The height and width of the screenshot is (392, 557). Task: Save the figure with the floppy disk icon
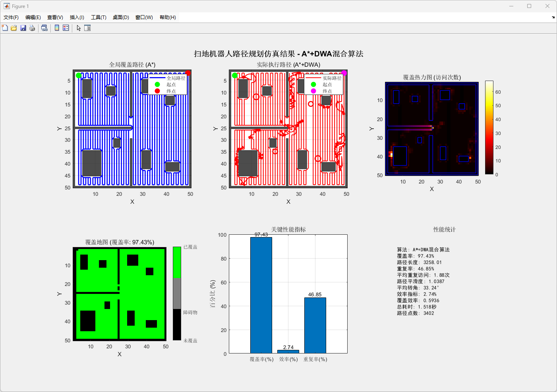23,28
